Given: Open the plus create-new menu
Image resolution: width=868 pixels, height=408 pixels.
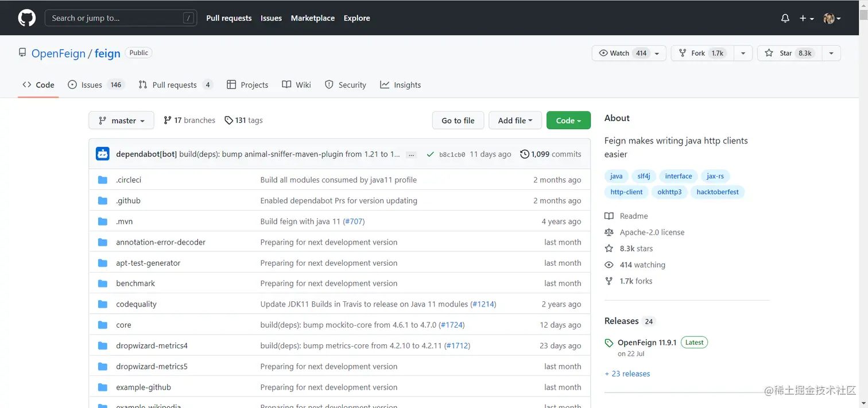Looking at the screenshot, I should pyautogui.click(x=807, y=18).
